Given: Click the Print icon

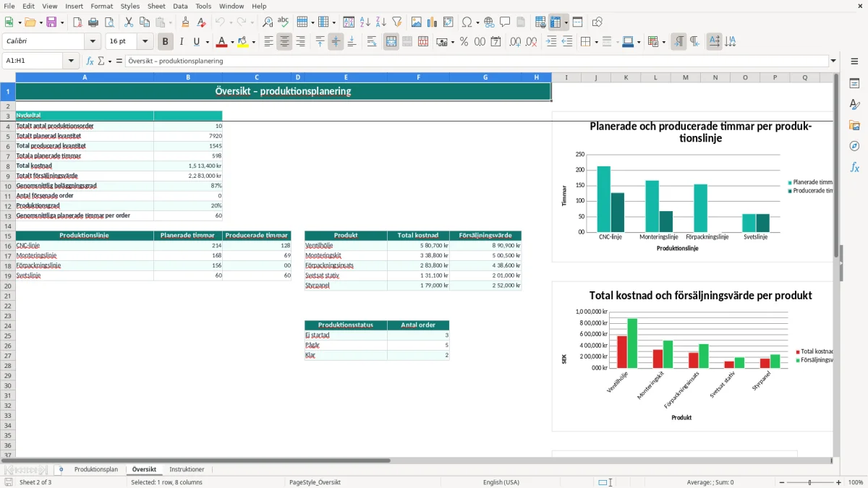Looking at the screenshot, I should (x=93, y=22).
